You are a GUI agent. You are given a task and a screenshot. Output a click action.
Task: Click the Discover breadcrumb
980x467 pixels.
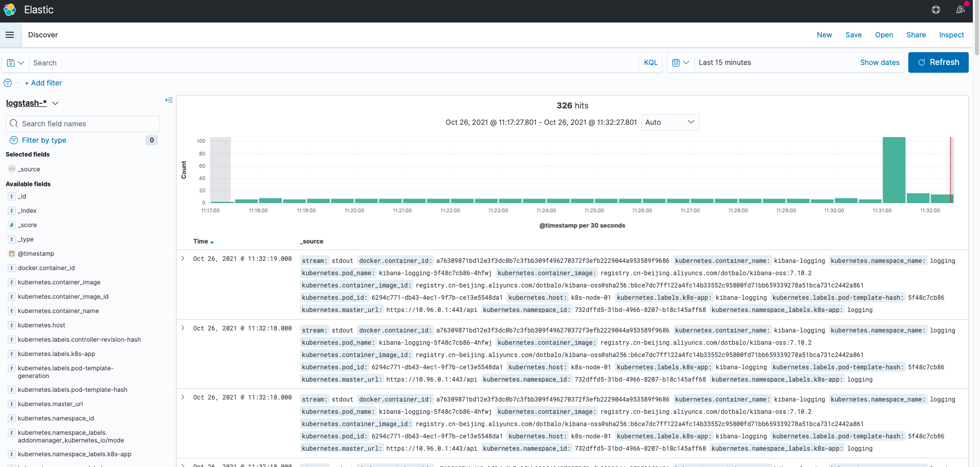point(43,35)
